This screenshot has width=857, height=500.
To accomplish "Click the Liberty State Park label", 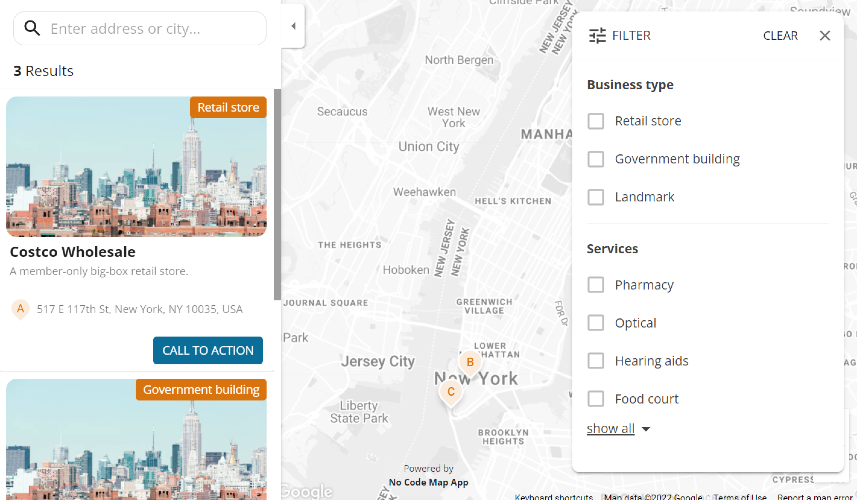I will (x=359, y=412).
